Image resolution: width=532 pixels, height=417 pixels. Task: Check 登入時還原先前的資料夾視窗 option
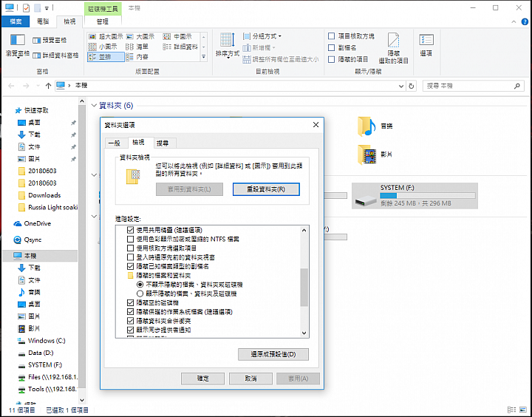point(130,257)
